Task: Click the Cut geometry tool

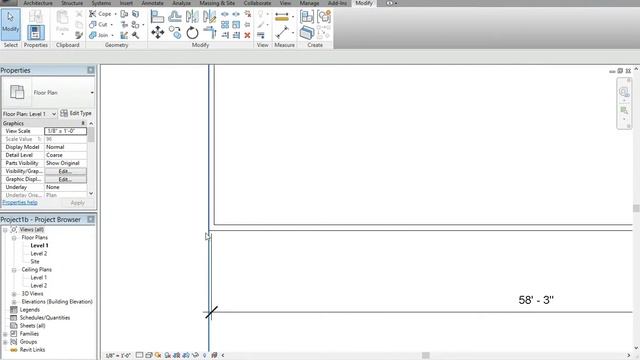Action: coord(98,24)
